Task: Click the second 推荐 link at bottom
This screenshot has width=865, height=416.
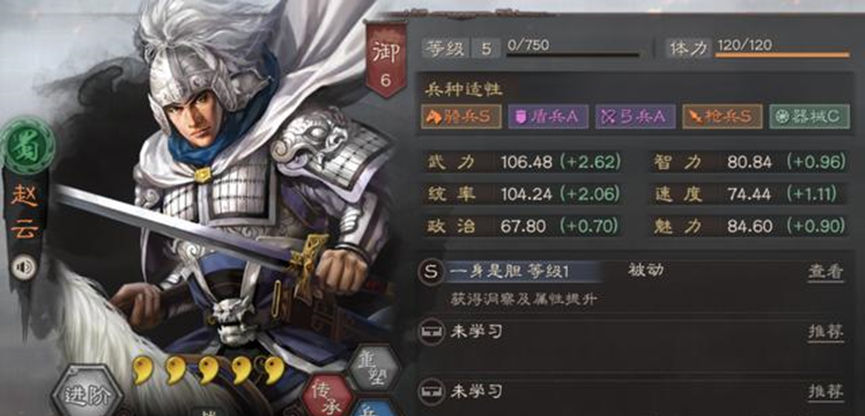Action: pos(826,392)
